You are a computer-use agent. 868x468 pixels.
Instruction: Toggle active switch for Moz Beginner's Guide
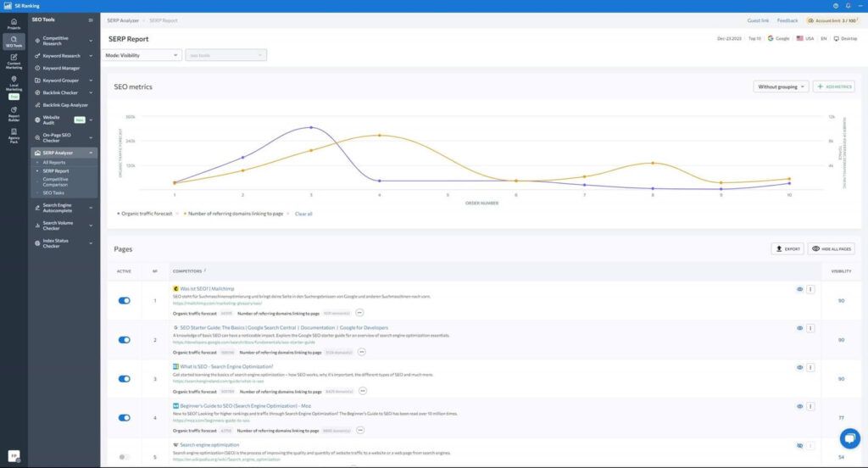(124, 418)
